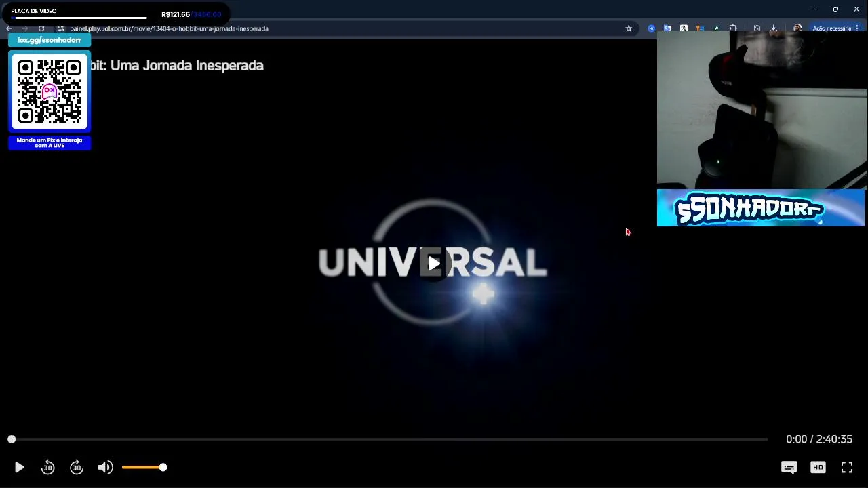Image resolution: width=868 pixels, height=488 pixels.
Task: Click the movie title 'Uma Jornada Inesperada'
Action: click(186, 66)
